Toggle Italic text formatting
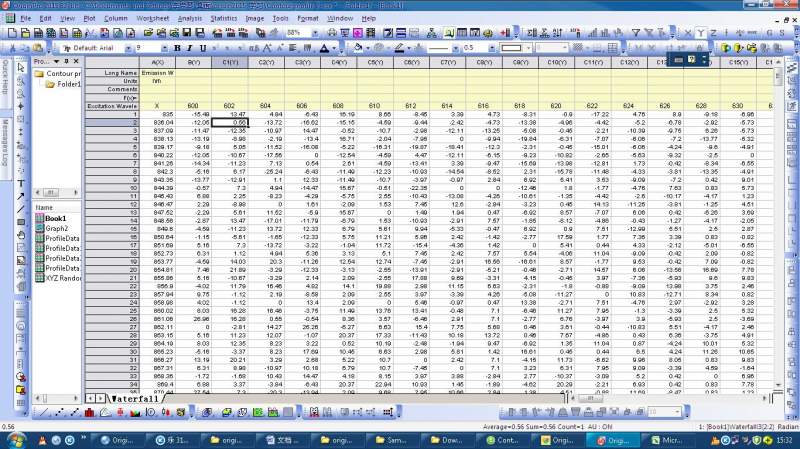 coord(190,48)
